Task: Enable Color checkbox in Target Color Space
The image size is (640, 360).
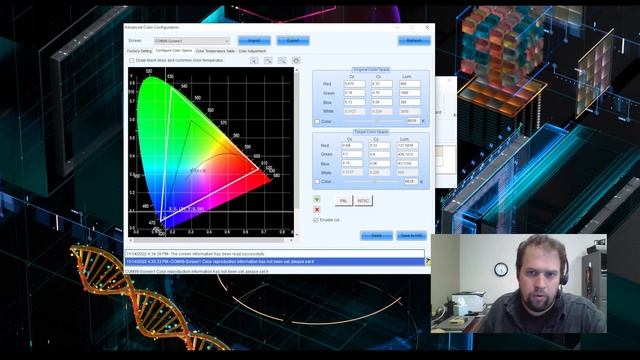Action: click(317, 182)
